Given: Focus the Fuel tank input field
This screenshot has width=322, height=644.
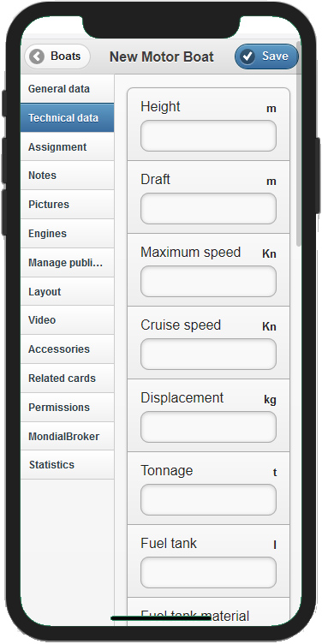Looking at the screenshot, I should [x=208, y=573].
